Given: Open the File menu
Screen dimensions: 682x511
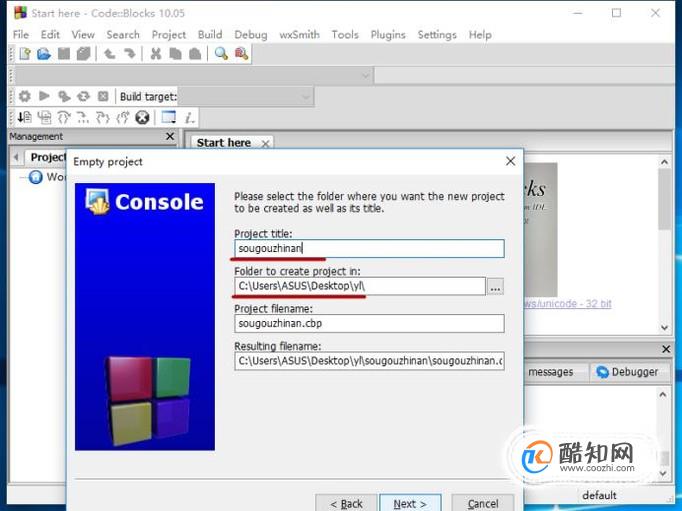Looking at the screenshot, I should click(x=21, y=35).
